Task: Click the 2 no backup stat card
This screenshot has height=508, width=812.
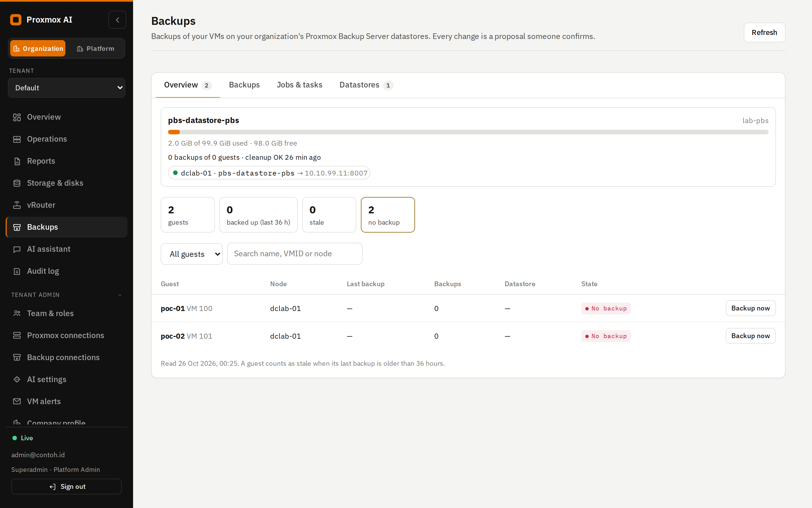Action: click(388, 215)
